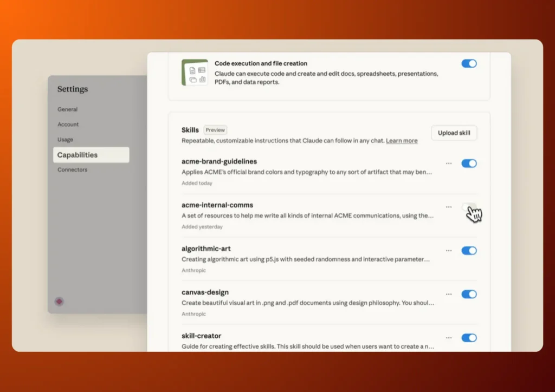Click the code execution documents icon
The width and height of the screenshot is (555, 392).
195,73
